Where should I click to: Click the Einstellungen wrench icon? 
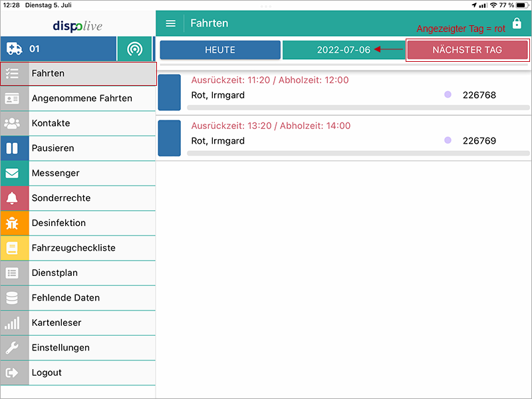click(12, 348)
